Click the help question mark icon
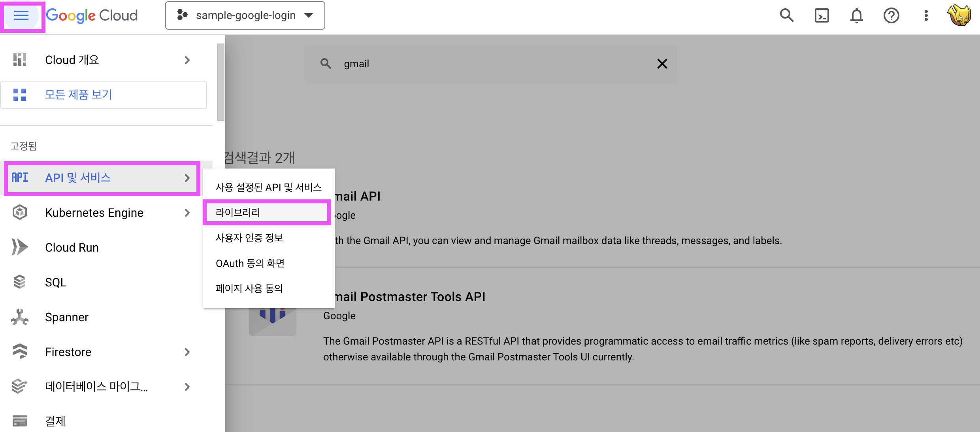The height and width of the screenshot is (432, 980). pos(891,16)
